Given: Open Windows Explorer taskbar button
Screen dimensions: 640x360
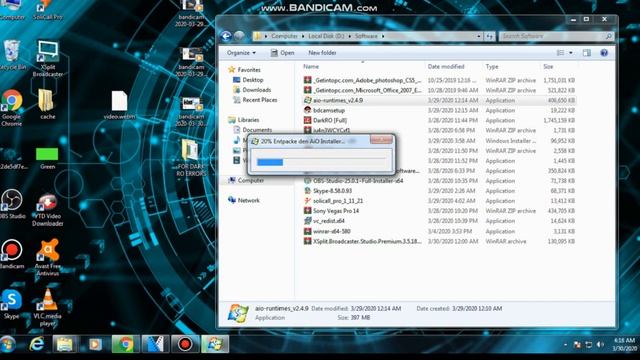Looking at the screenshot, I should [x=64, y=344].
